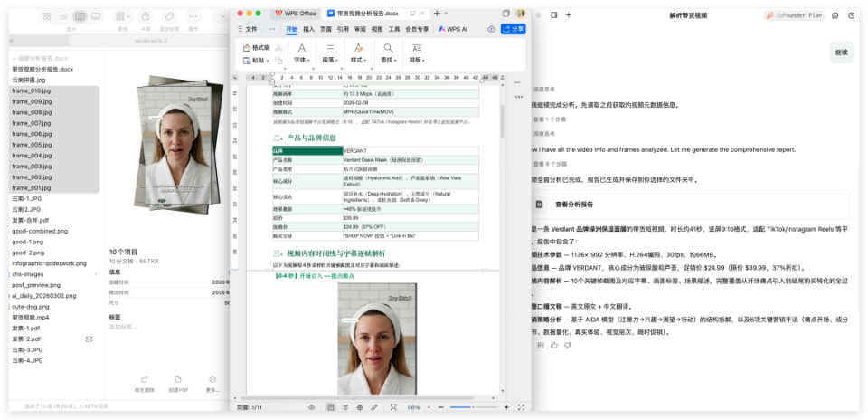Click the Find (查找) magnifier icon
The width and height of the screenshot is (868, 420).
point(387,48)
